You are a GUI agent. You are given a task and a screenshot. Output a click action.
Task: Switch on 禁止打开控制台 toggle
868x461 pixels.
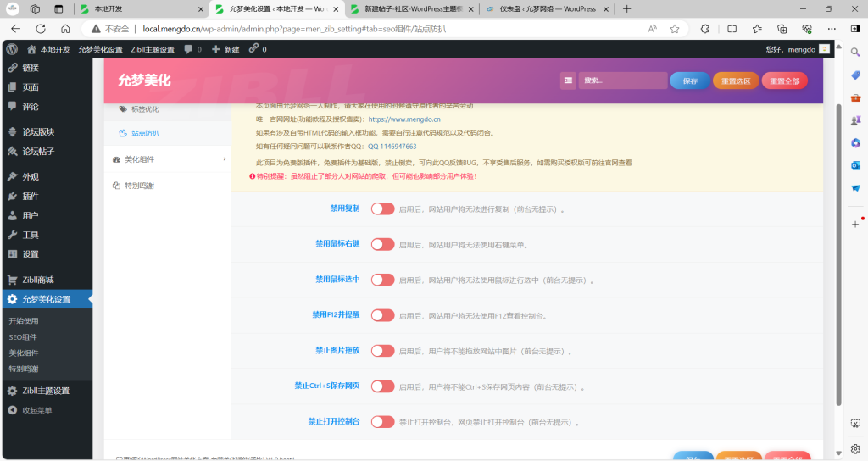point(382,421)
